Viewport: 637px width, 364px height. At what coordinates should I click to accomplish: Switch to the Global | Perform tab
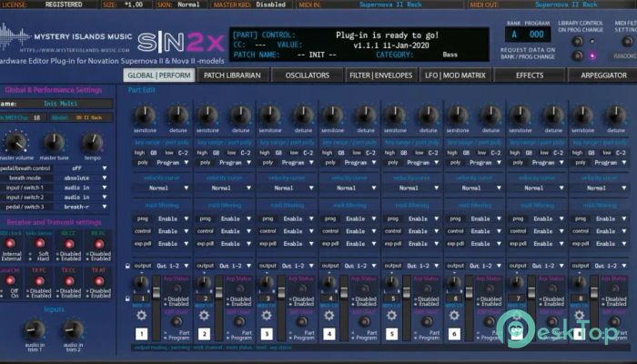(159, 76)
